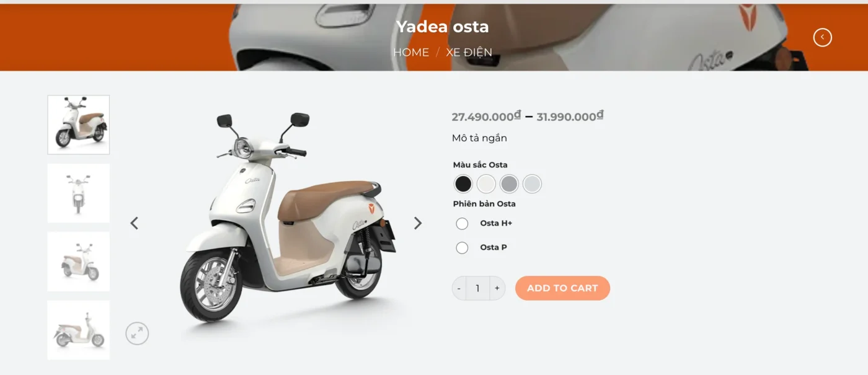Choose the cream white color swatch
This screenshot has height=375, width=868.
coord(486,184)
